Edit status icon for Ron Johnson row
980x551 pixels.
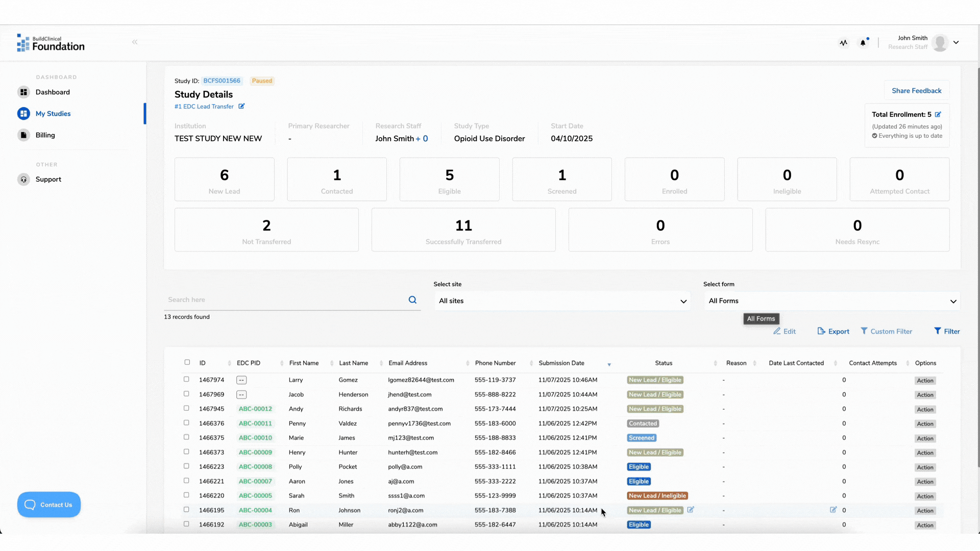pyautogui.click(x=691, y=510)
